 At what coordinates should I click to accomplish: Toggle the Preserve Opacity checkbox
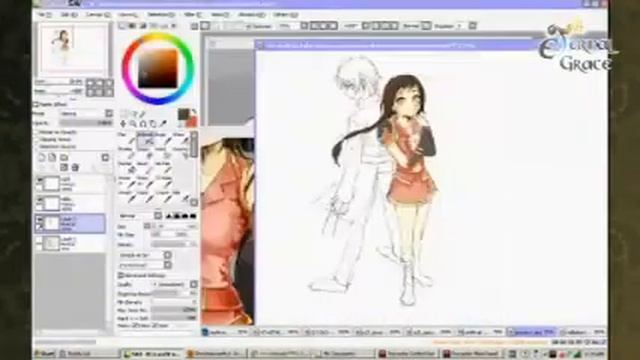pyautogui.click(x=36, y=132)
